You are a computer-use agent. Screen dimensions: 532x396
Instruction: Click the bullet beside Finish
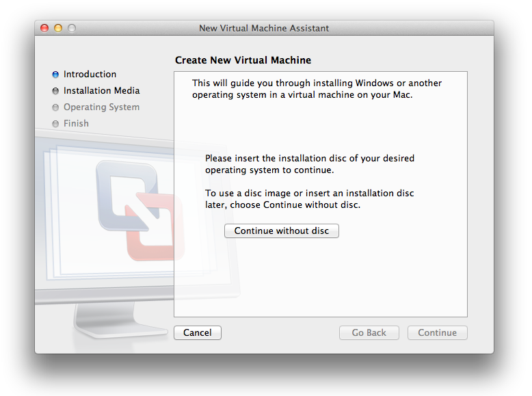coord(55,124)
